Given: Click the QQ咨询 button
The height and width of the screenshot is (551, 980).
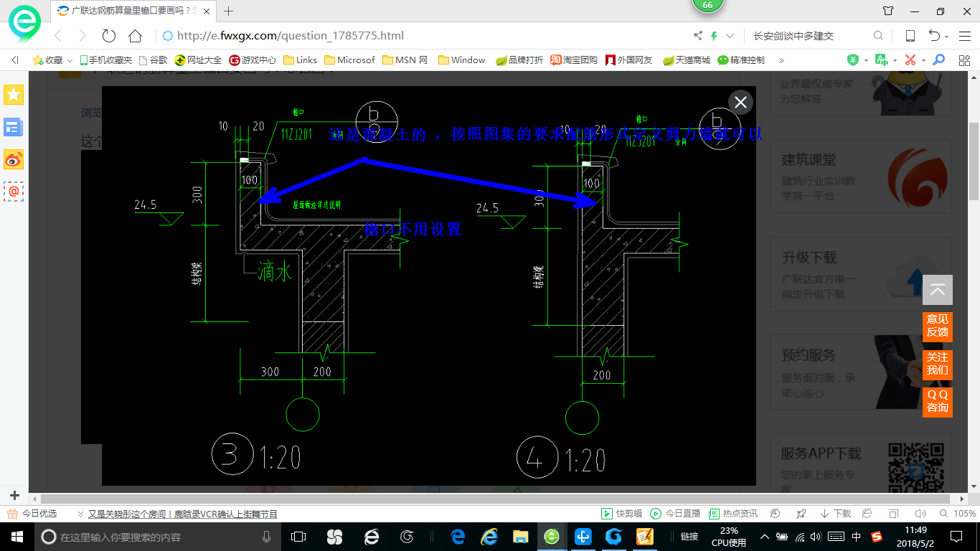Looking at the screenshot, I should point(938,401).
